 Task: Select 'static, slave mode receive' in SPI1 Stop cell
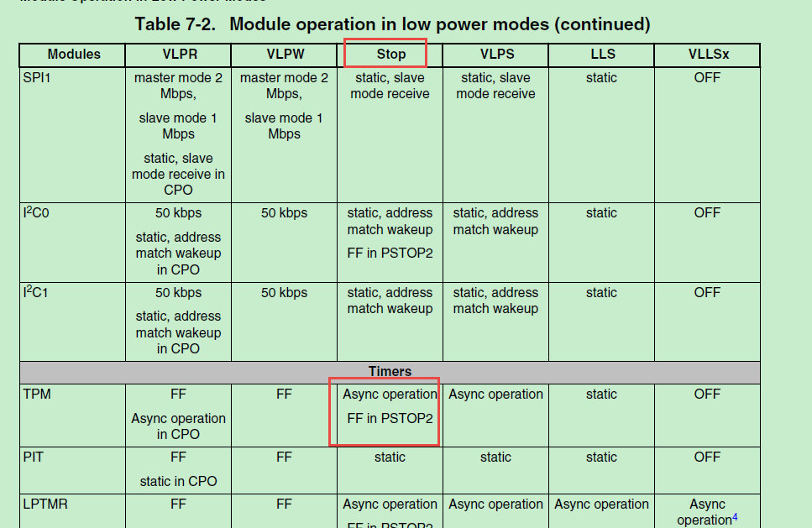390,86
